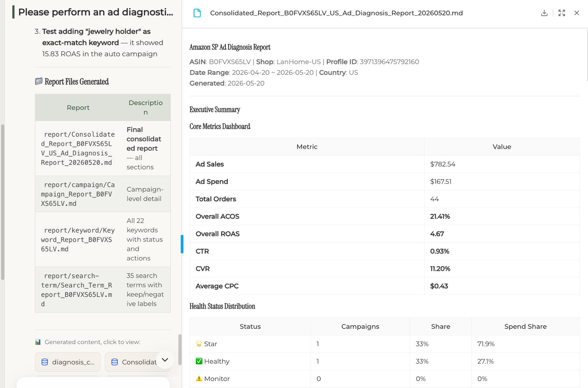Image resolution: width=588 pixels, height=388 pixels.
Task: Click the Monitor status row label
Action: pyautogui.click(x=213, y=379)
